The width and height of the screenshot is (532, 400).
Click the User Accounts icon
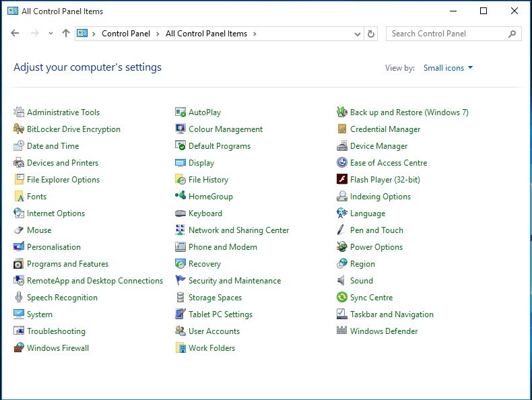(180, 331)
